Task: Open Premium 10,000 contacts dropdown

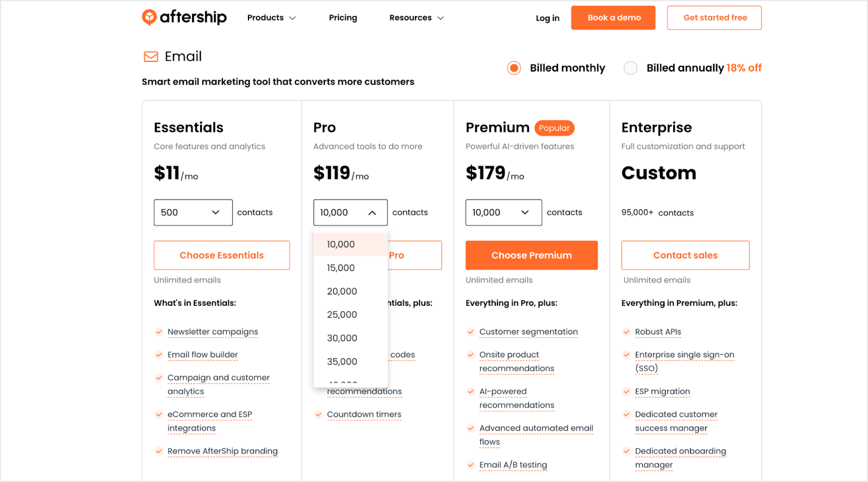Action: (503, 213)
